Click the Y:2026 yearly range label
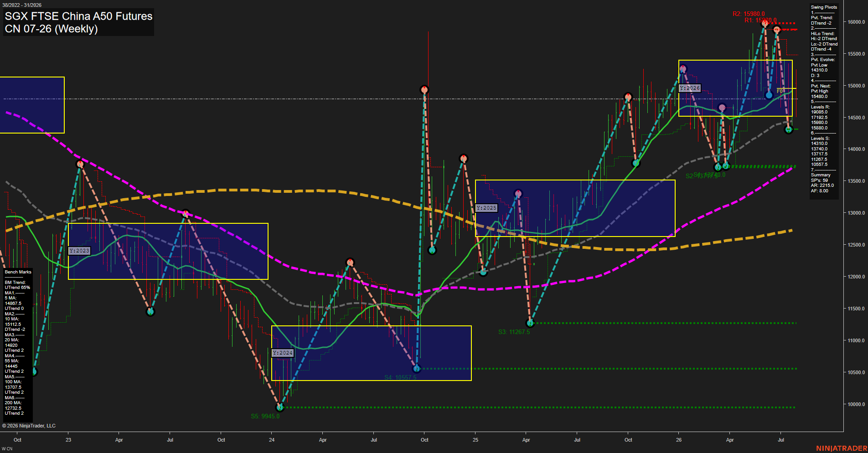 point(690,88)
